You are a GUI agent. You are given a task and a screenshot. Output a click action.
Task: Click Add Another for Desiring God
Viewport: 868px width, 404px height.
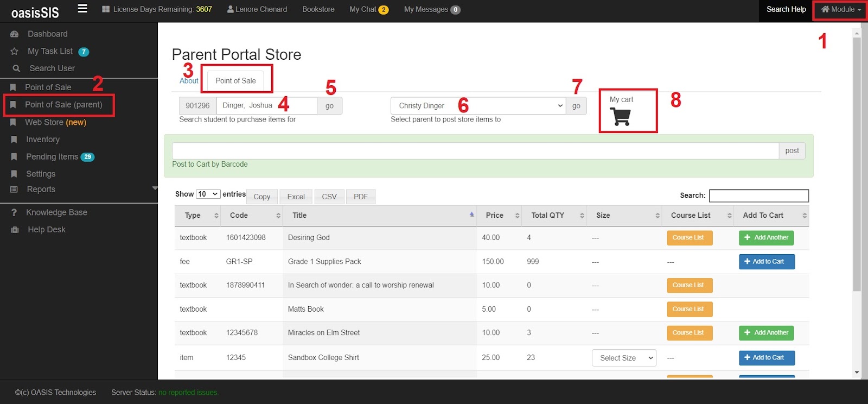click(766, 238)
